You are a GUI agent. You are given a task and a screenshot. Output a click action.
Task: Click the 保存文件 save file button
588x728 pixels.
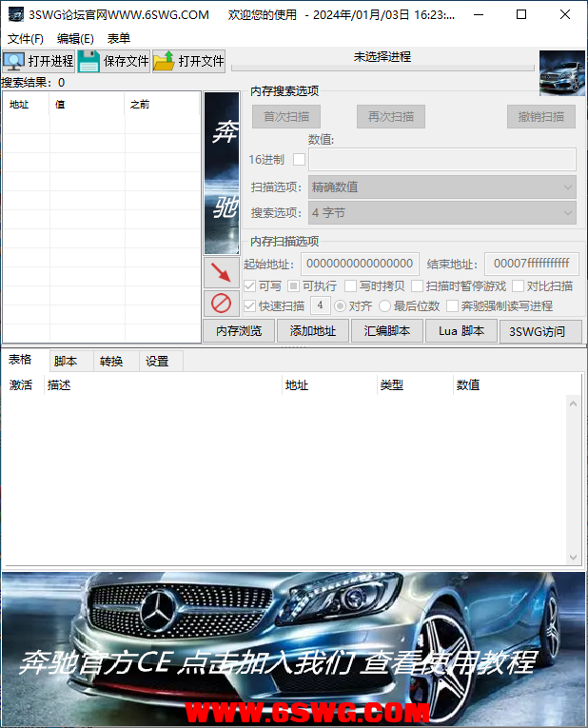[114, 61]
